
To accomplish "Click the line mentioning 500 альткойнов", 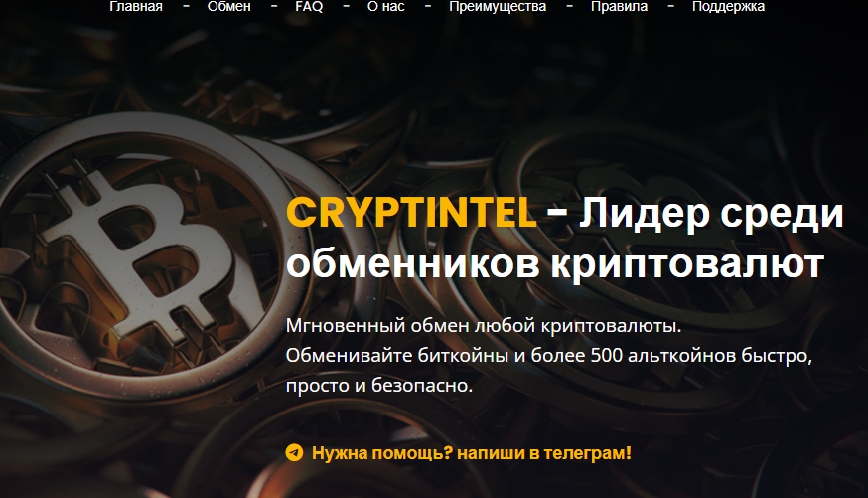I will (549, 355).
